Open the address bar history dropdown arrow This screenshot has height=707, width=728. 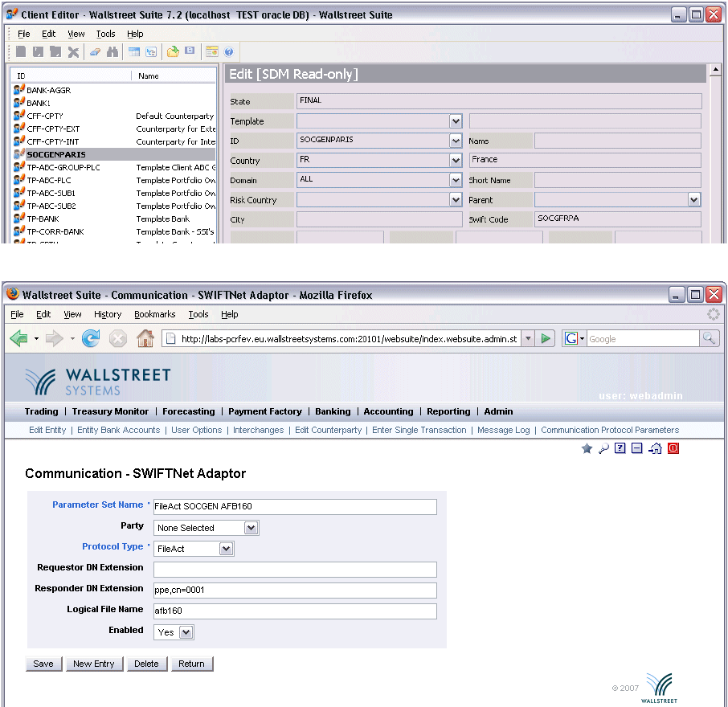click(528, 338)
